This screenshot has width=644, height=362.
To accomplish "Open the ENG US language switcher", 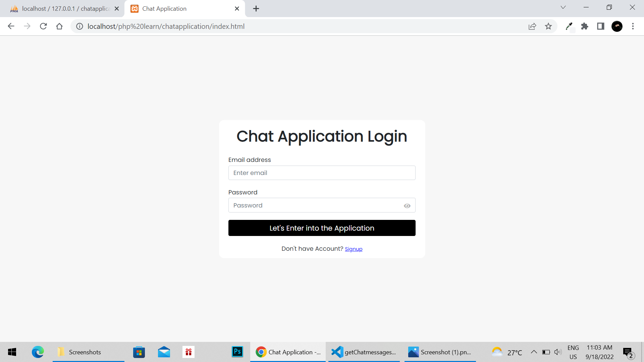I will coord(573,352).
